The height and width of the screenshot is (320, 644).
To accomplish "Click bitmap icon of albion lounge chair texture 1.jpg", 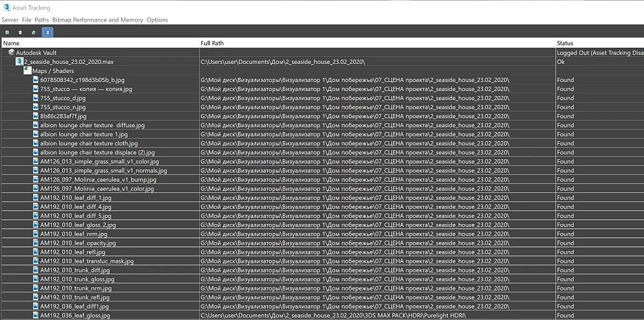I will pos(36,134).
